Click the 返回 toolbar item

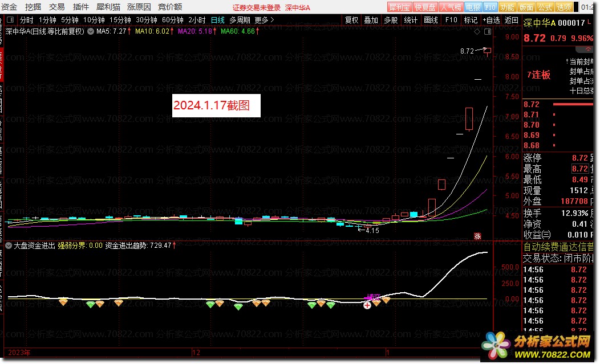pos(511,20)
